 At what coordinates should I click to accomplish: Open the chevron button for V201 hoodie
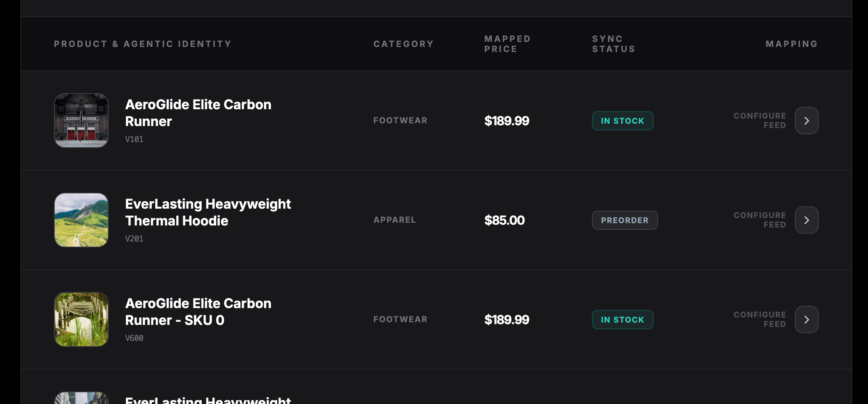pyautogui.click(x=806, y=220)
